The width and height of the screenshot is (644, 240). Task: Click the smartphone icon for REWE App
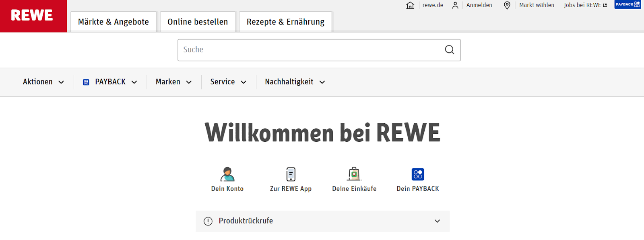(x=291, y=174)
